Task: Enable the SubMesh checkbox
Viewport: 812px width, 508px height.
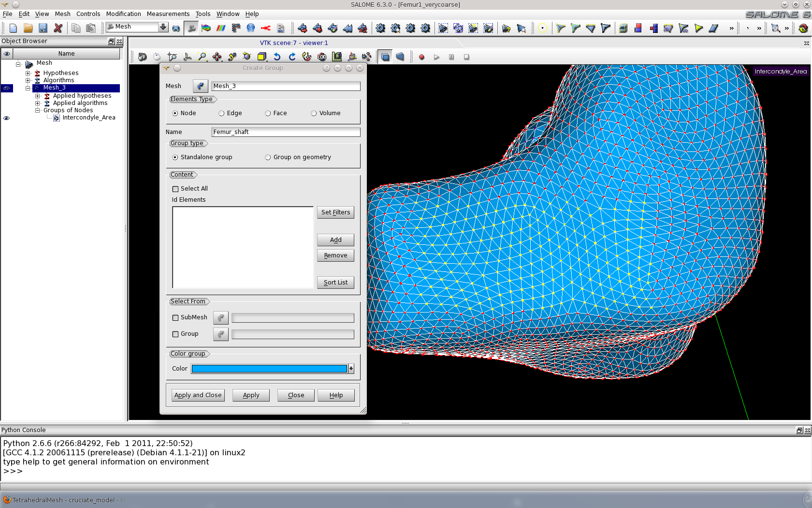Action: [x=175, y=317]
